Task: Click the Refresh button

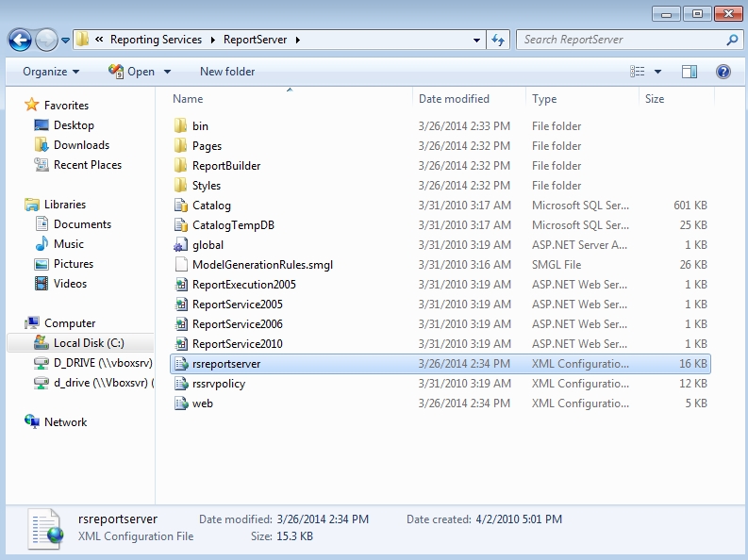Action: click(x=498, y=40)
